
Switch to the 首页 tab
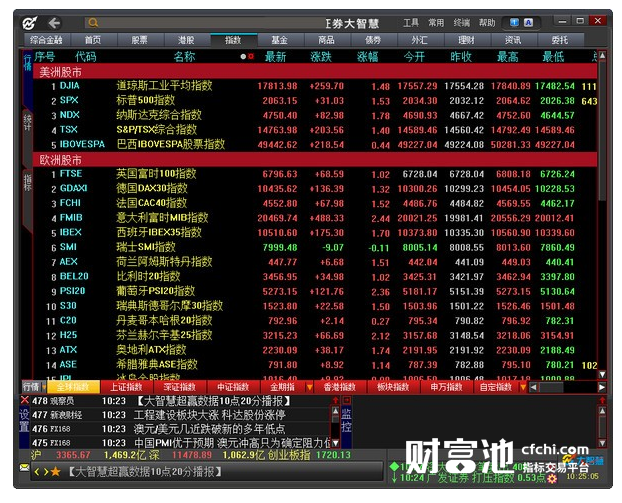[93, 40]
